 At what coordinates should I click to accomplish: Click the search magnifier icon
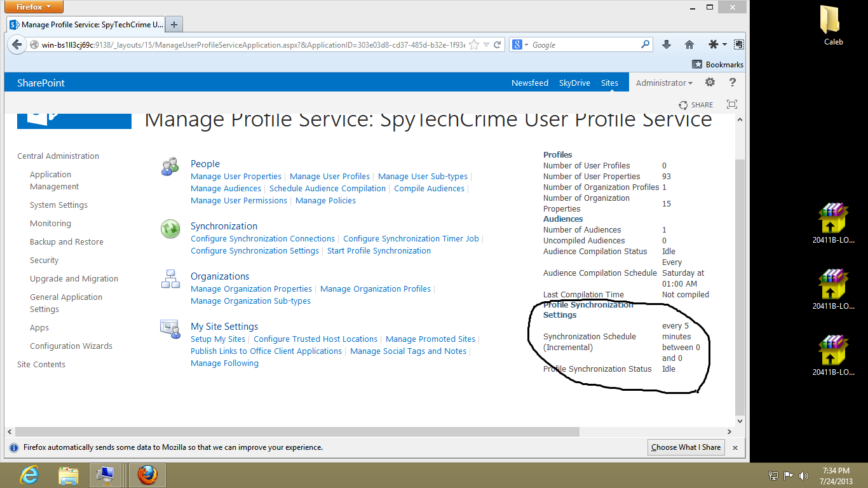[x=645, y=44]
